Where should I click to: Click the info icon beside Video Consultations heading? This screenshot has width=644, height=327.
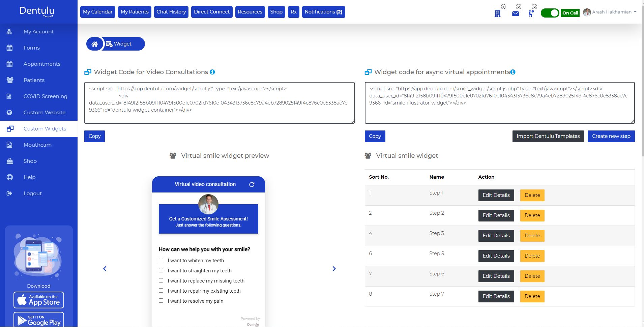point(212,72)
